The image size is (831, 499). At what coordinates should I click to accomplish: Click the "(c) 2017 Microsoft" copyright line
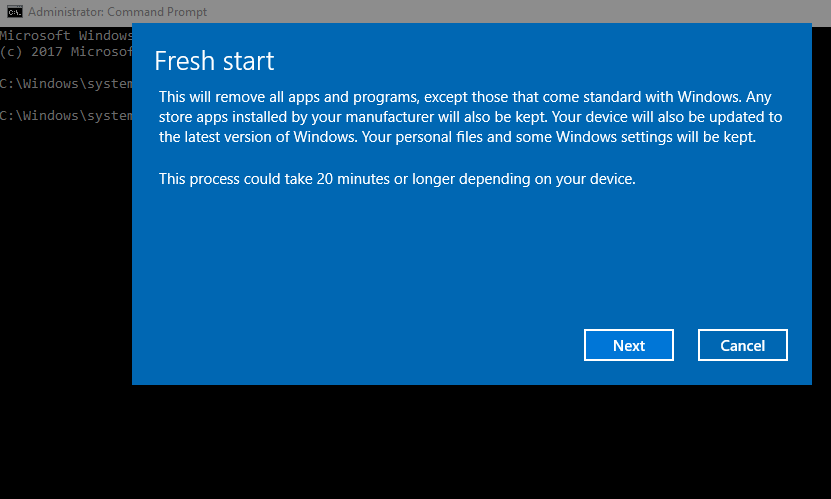click(x=66, y=51)
